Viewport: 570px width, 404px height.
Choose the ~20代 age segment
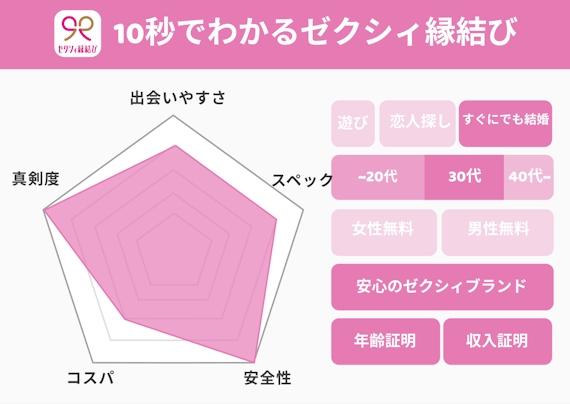(378, 177)
